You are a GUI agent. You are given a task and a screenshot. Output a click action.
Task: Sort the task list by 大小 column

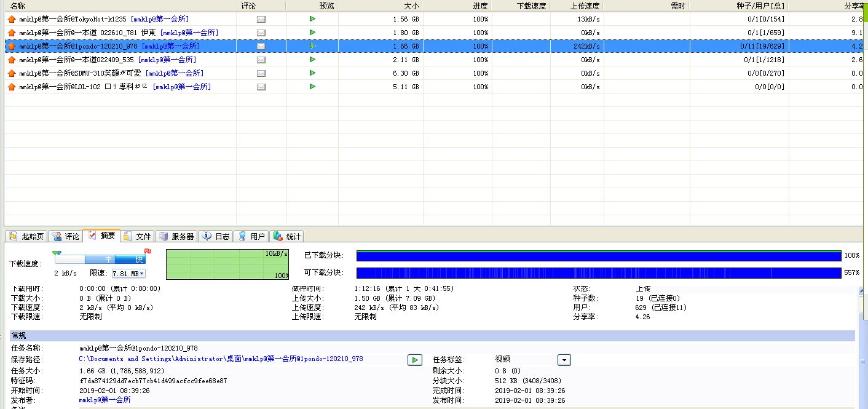point(380,6)
